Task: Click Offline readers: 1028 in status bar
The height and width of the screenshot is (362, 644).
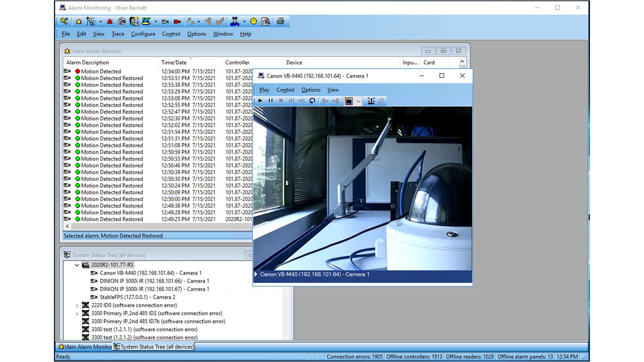Action: coord(470,357)
